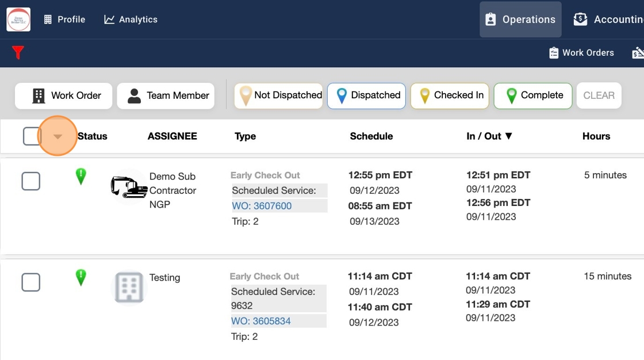644x360 pixels.
Task: Click green status pin for Demo Sub Contractor
Action: (x=81, y=177)
